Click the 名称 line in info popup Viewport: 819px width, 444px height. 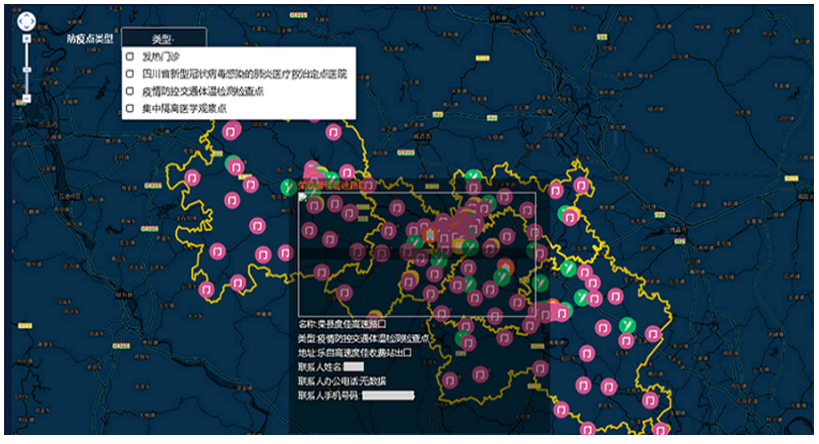(x=343, y=325)
